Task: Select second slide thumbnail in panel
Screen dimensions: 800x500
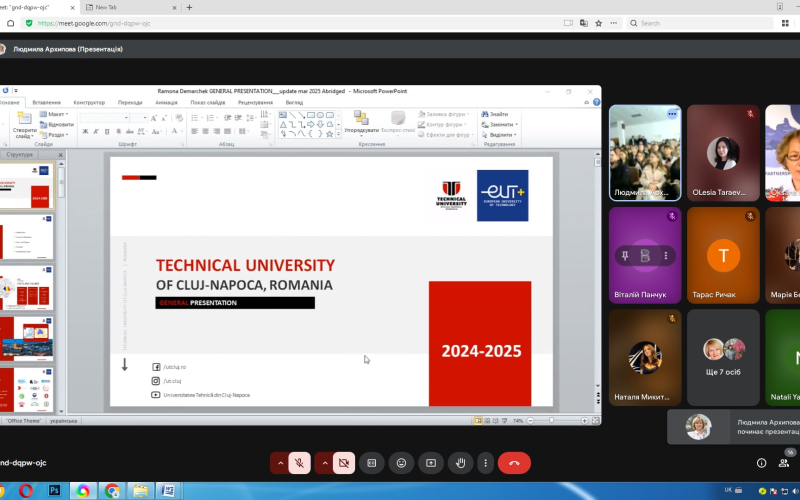Action: coord(27,236)
